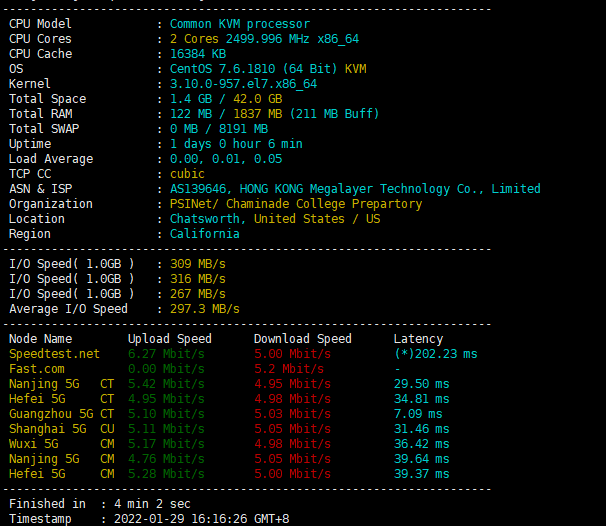
Task: Click the California region value
Action: tap(205, 233)
